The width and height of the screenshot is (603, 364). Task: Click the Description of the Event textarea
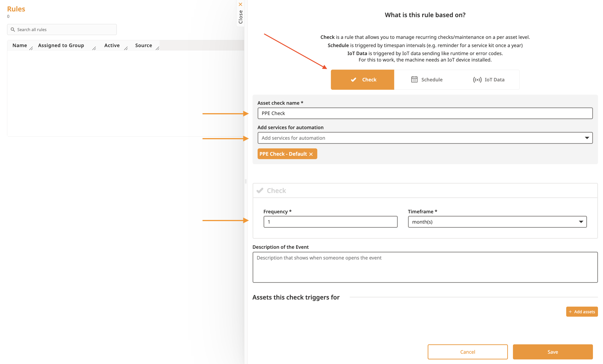click(x=425, y=267)
